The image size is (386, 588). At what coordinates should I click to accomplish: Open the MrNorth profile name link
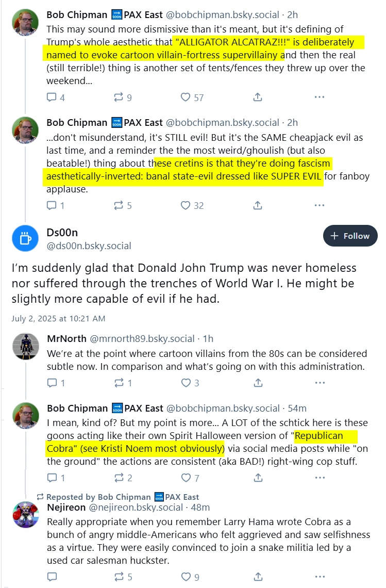pyautogui.click(x=66, y=339)
